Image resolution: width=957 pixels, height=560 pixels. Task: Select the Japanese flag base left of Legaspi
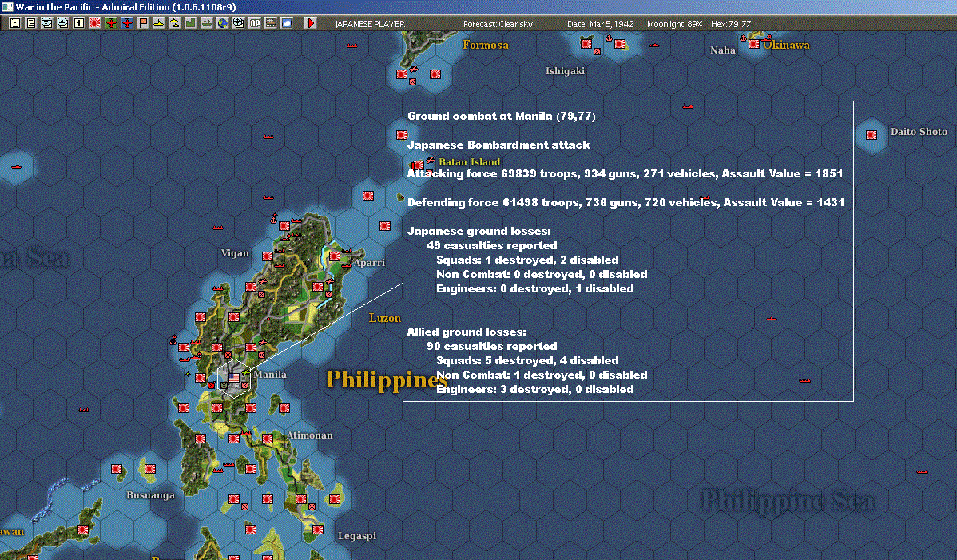click(x=318, y=530)
